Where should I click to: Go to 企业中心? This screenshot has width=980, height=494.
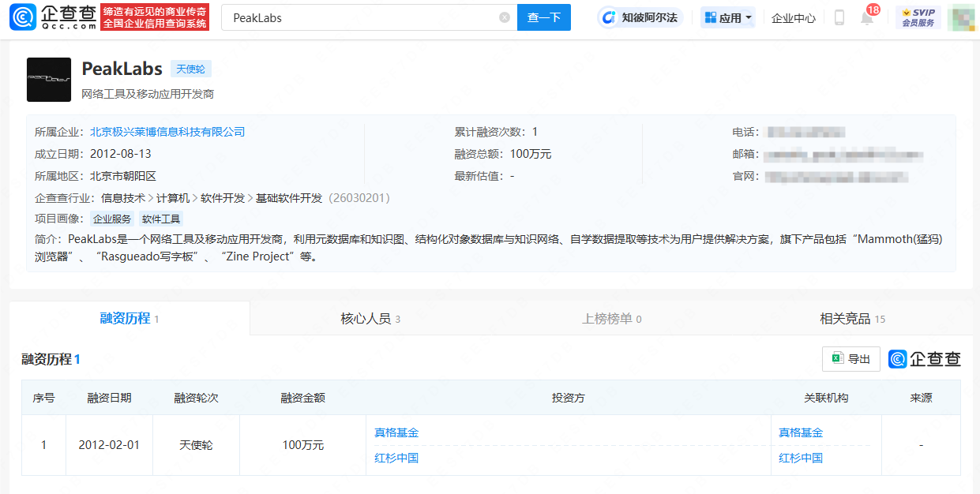click(x=794, y=17)
